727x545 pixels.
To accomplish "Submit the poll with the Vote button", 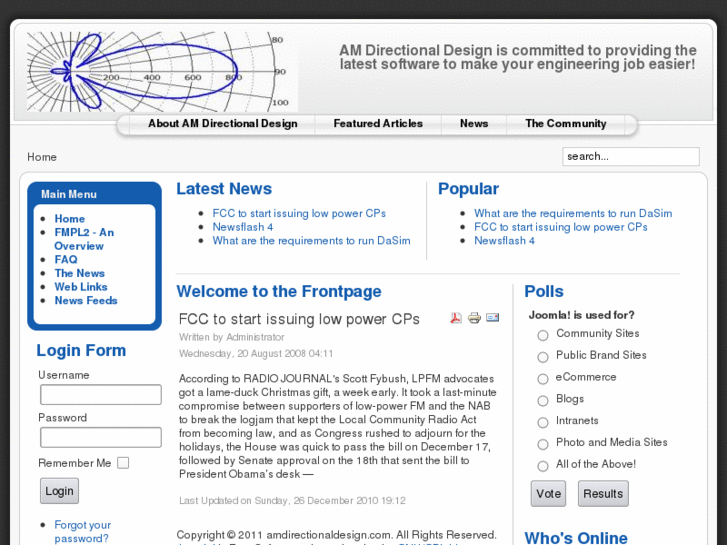I will 548,494.
